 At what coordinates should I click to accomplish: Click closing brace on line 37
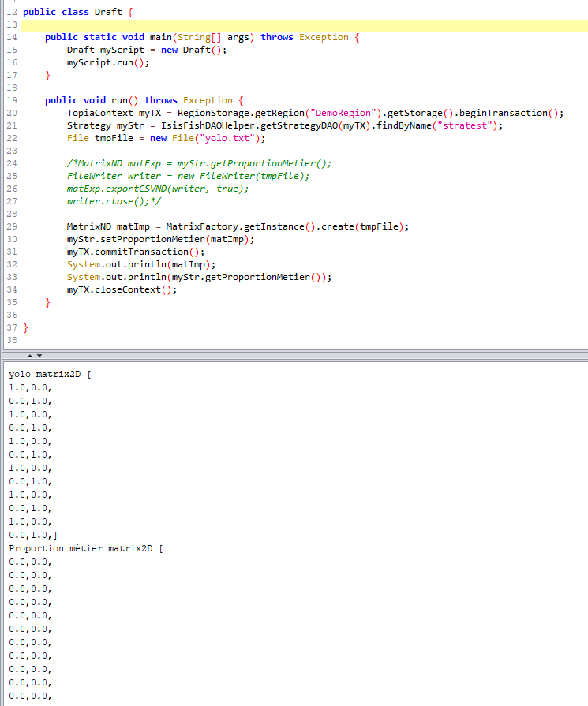coord(26,327)
